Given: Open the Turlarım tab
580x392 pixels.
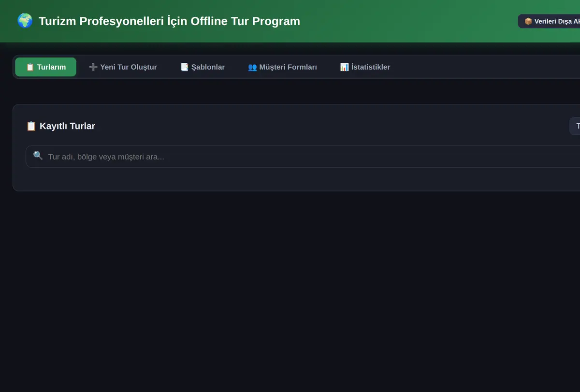Looking at the screenshot, I should [45, 67].
